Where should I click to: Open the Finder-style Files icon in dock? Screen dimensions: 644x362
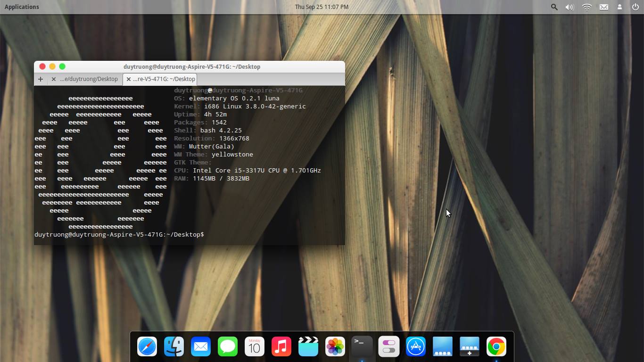[x=174, y=346]
